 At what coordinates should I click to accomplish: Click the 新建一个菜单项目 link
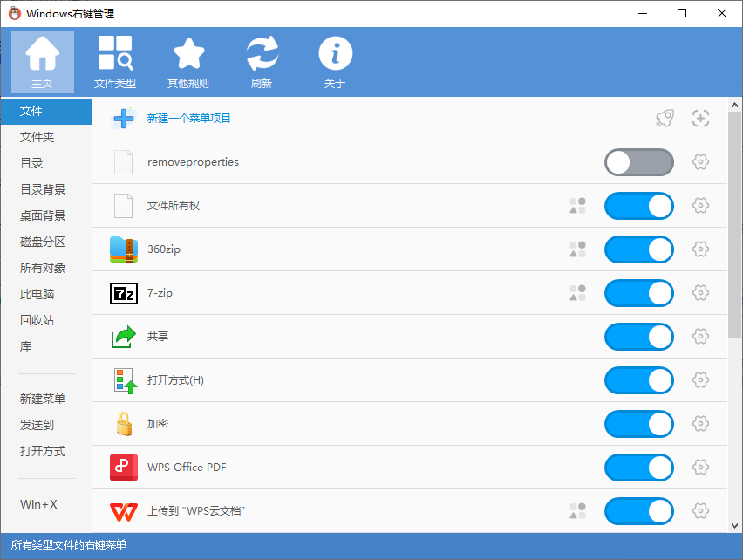coord(189,118)
